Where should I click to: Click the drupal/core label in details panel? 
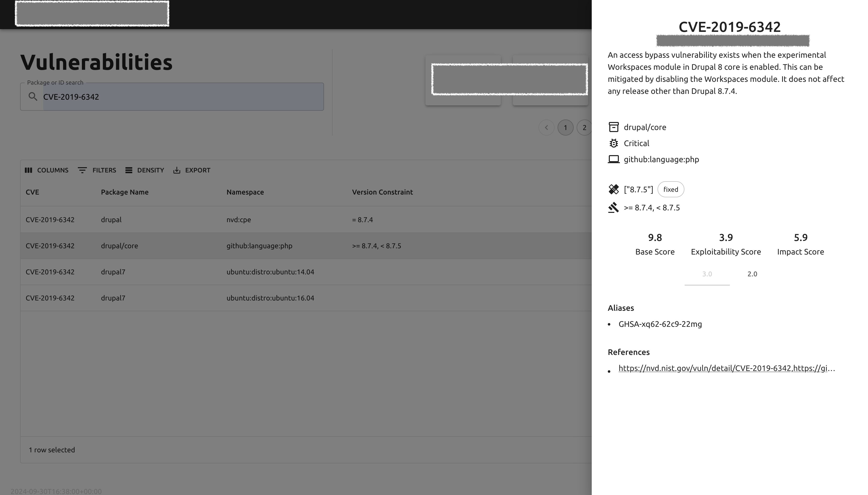(x=645, y=127)
